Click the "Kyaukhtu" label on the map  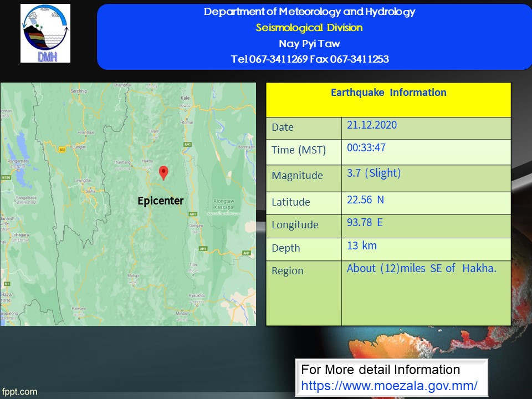197,295
